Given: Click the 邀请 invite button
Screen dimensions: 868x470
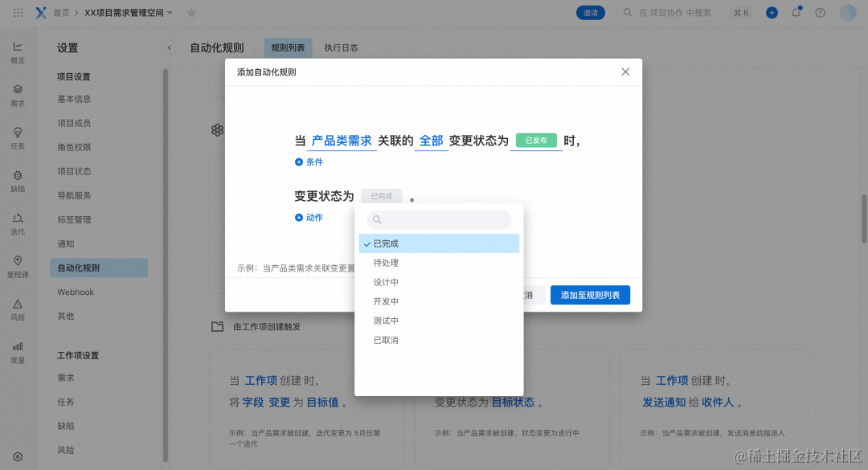Looking at the screenshot, I should (591, 12).
